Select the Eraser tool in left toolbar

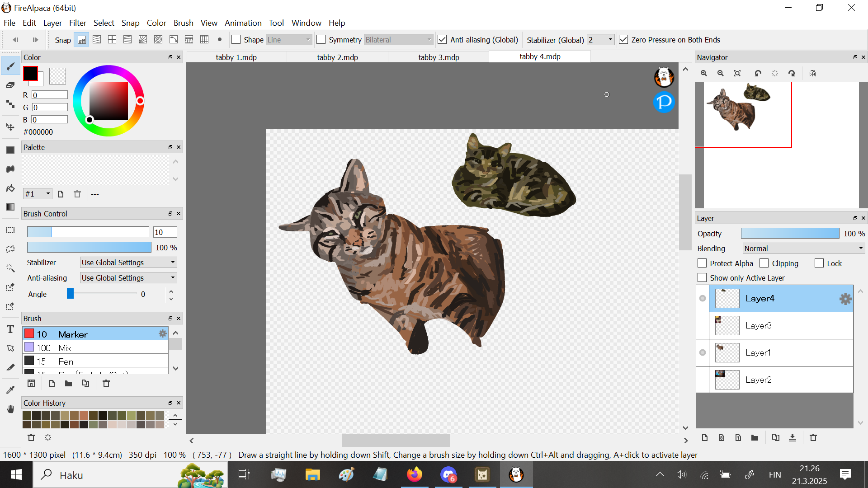click(x=10, y=85)
